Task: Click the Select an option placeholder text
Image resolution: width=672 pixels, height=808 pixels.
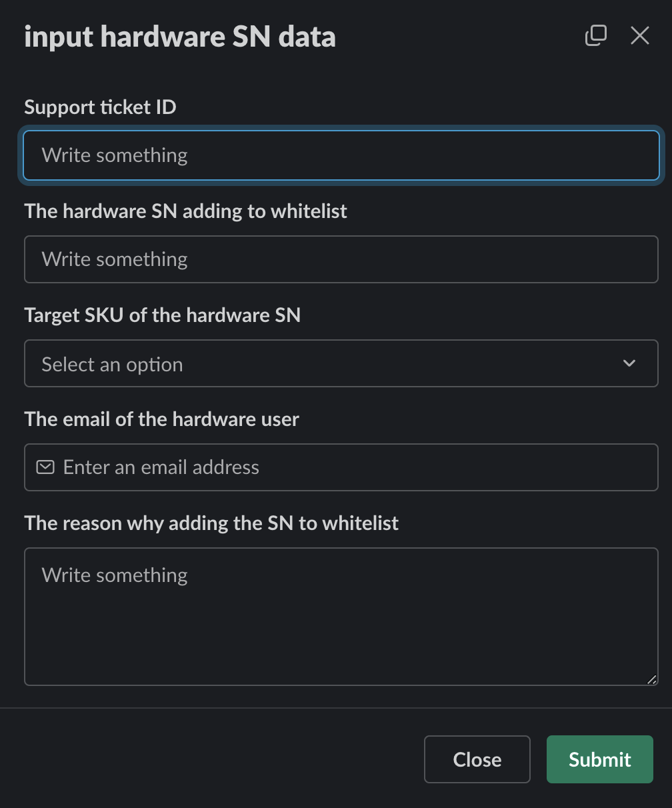Action: point(112,364)
